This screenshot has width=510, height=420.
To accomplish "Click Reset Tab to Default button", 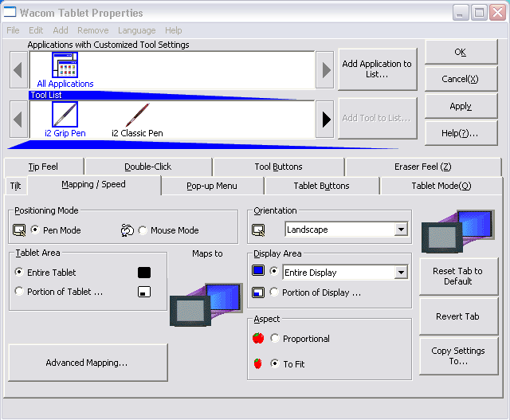I will (x=458, y=277).
